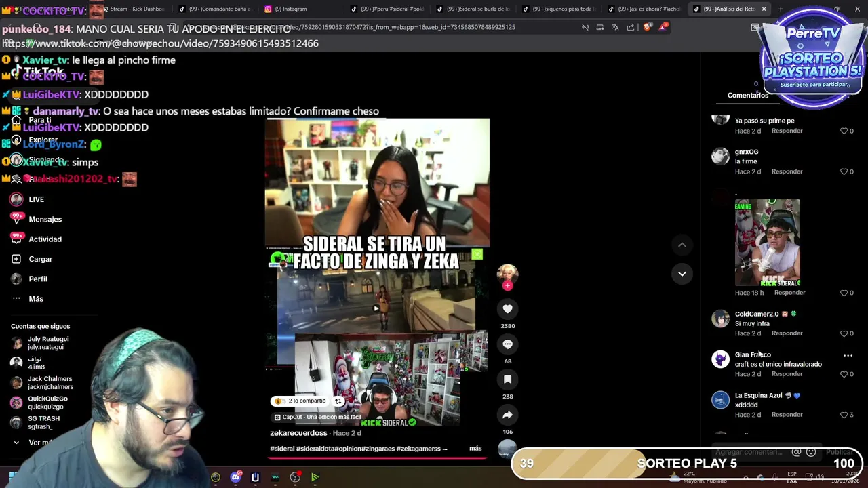The width and height of the screenshot is (868, 488).
Task: Click the #sideral hashtag
Action: click(282, 449)
